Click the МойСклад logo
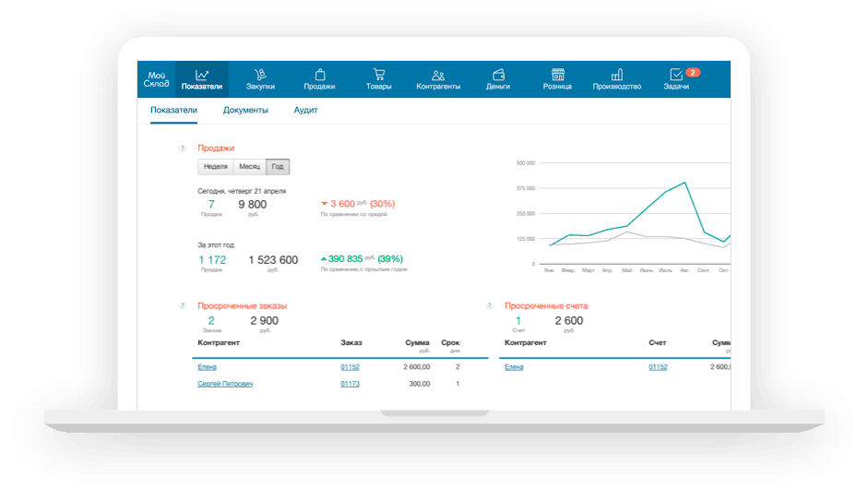 [x=156, y=79]
